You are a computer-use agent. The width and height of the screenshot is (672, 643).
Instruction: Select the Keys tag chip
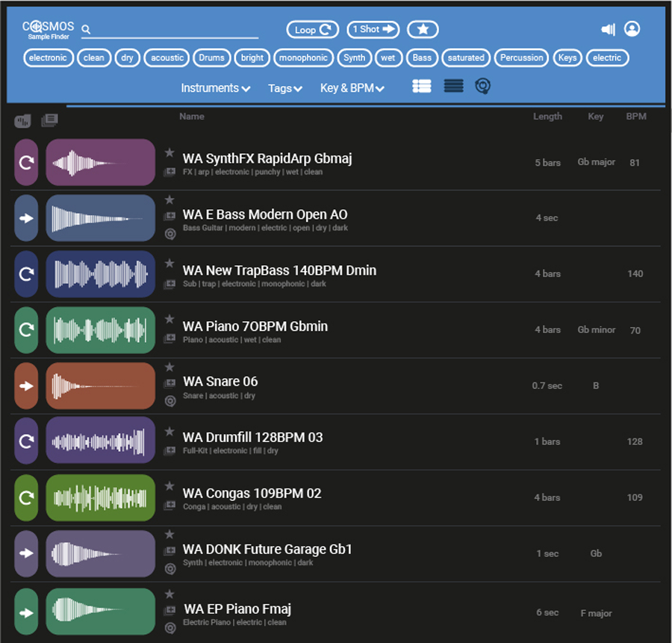tap(567, 58)
